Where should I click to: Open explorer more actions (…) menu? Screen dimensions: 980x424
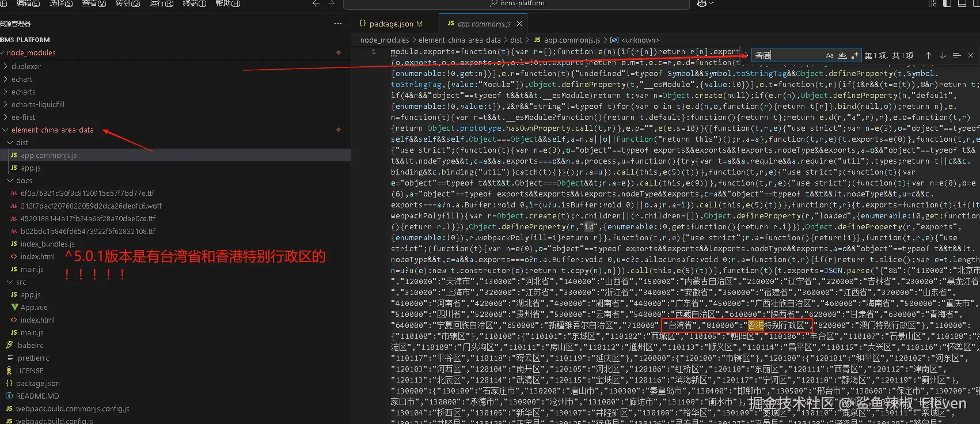[x=338, y=24]
